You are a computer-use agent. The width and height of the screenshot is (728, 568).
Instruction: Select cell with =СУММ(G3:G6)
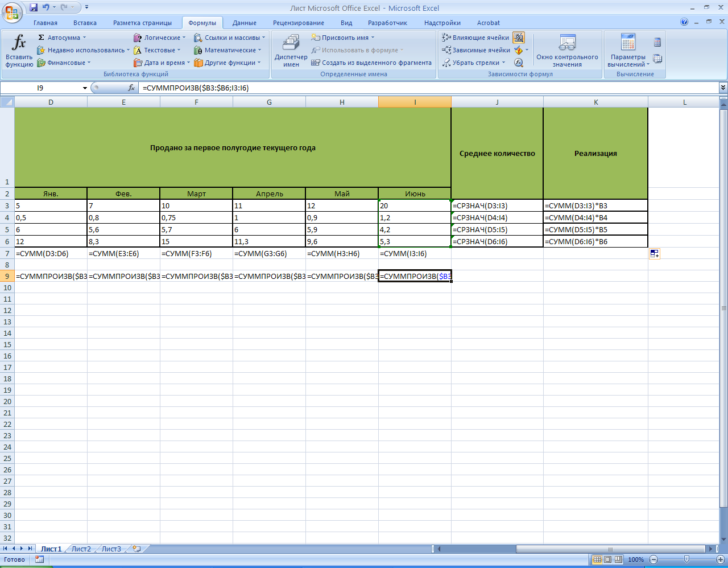[269, 253]
